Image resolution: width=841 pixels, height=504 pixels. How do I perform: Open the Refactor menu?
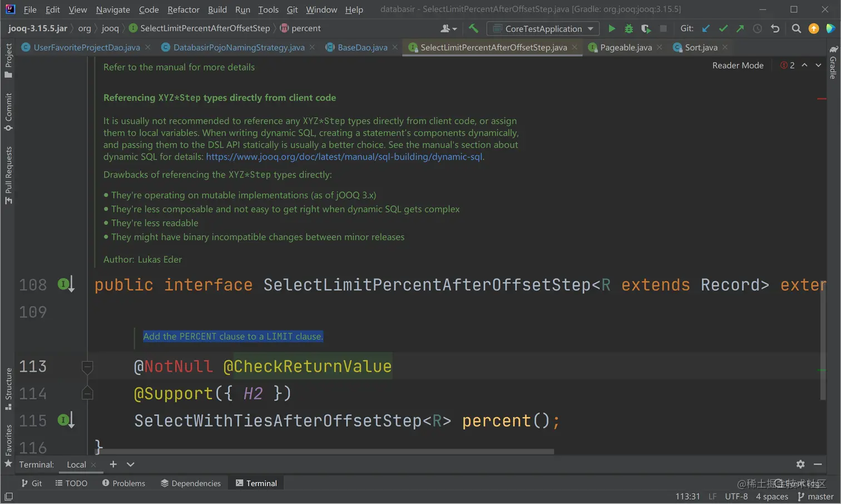(x=183, y=9)
